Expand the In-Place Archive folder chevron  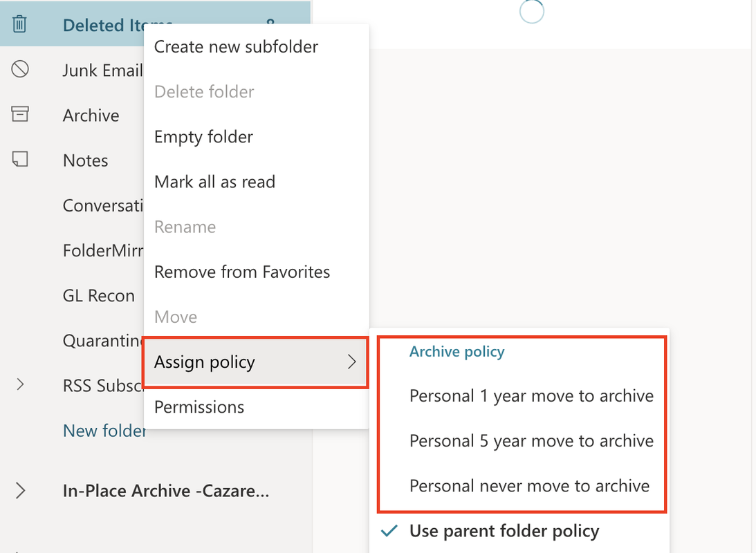point(20,491)
